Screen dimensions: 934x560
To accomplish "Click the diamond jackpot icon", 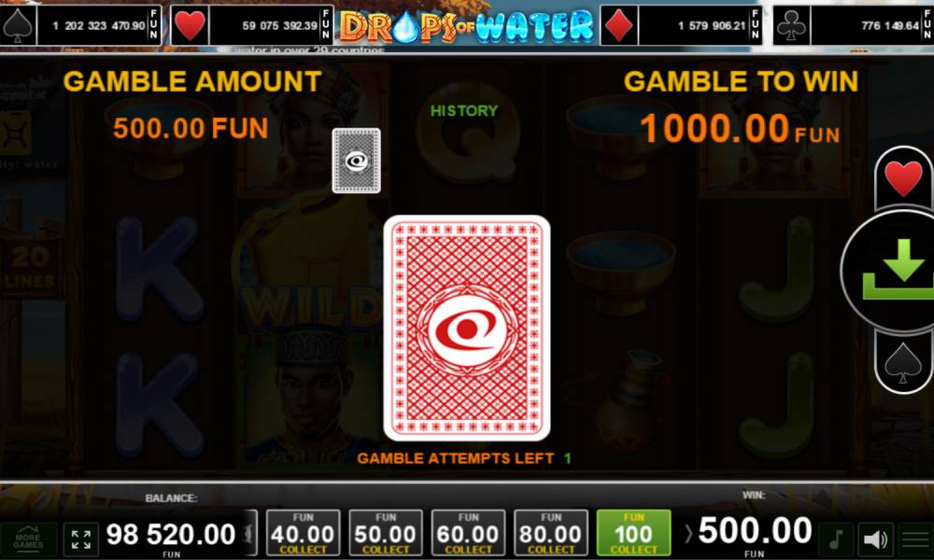I will coord(619,25).
